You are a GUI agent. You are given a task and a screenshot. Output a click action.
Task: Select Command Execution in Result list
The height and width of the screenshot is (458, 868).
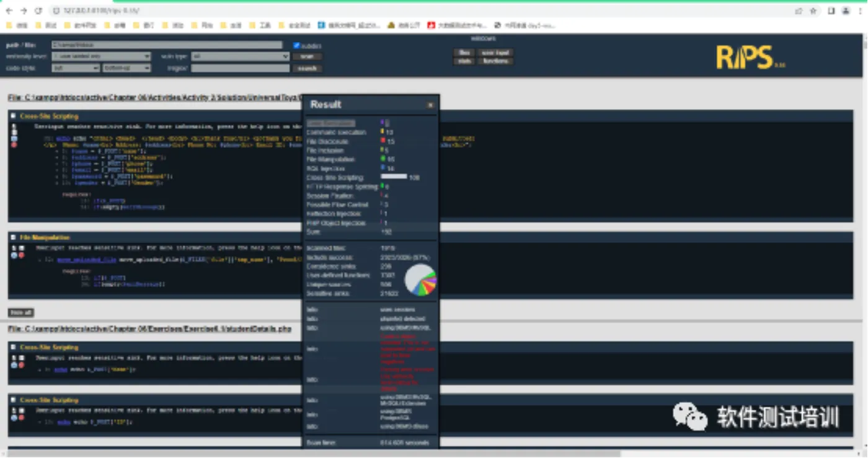tap(336, 132)
